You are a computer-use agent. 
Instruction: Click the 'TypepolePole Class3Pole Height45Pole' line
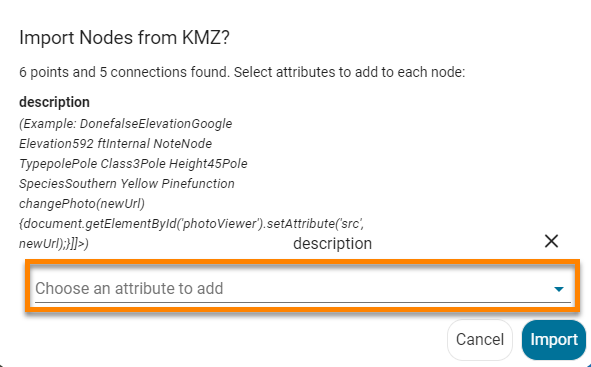[x=133, y=164]
